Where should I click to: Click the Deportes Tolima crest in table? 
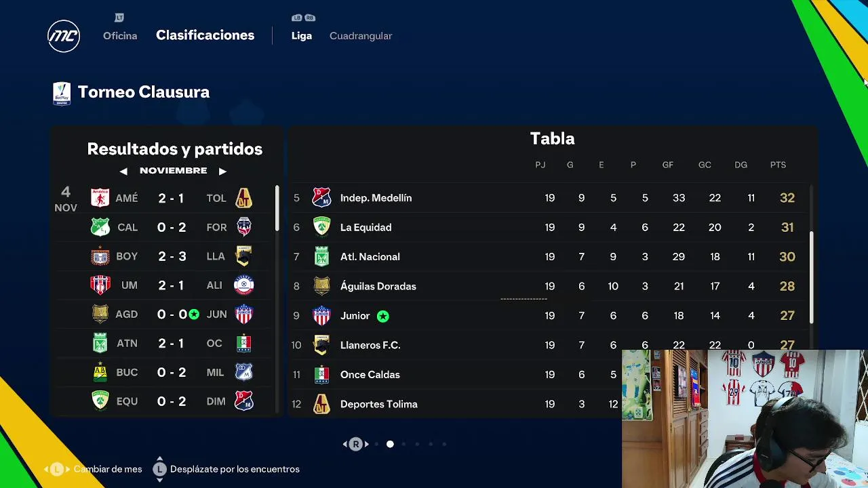321,404
